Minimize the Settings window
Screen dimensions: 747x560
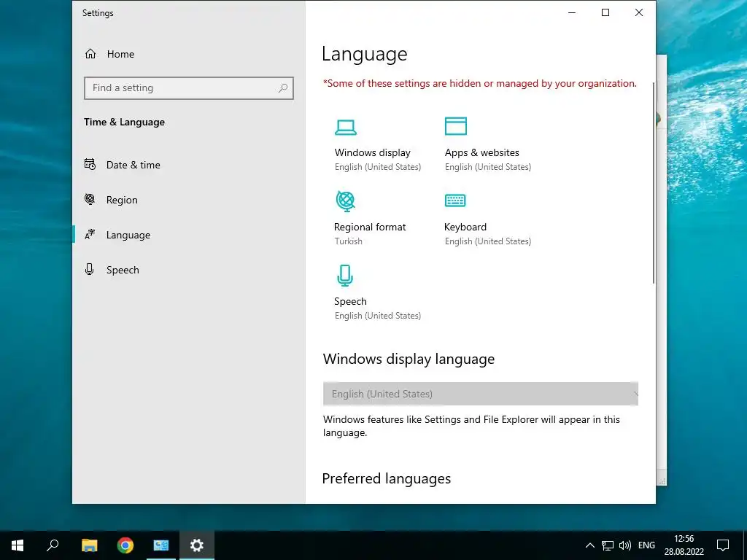point(572,13)
